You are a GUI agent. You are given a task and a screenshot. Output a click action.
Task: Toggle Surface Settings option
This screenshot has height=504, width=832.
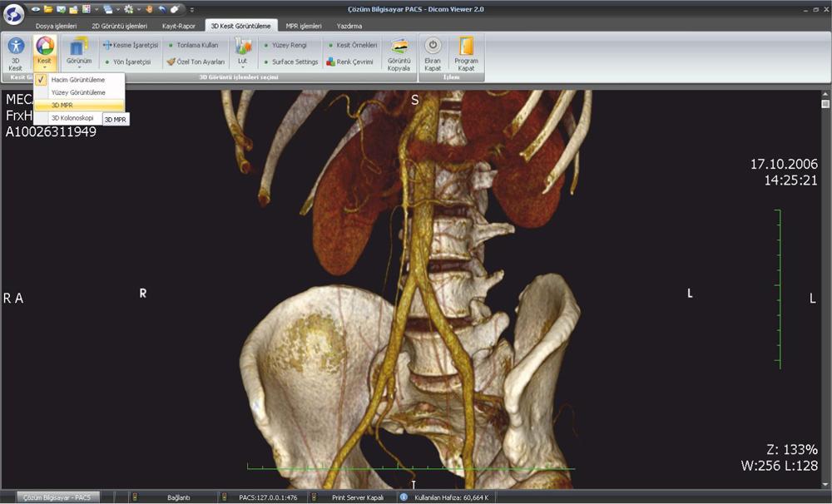[x=290, y=62]
